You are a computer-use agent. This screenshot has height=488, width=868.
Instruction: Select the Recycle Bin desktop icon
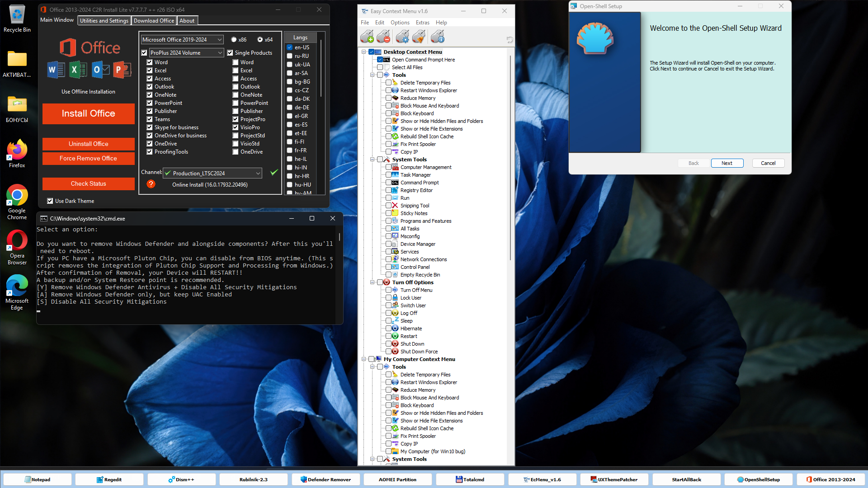click(x=17, y=19)
